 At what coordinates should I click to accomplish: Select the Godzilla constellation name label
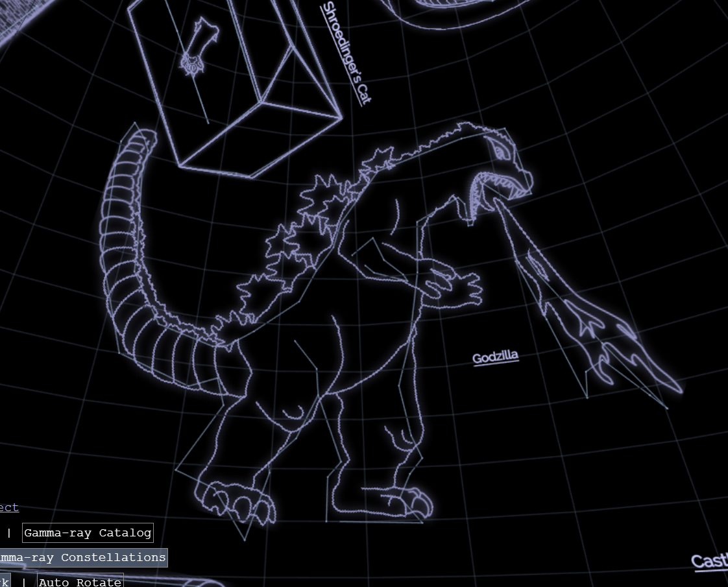pyautogui.click(x=495, y=358)
